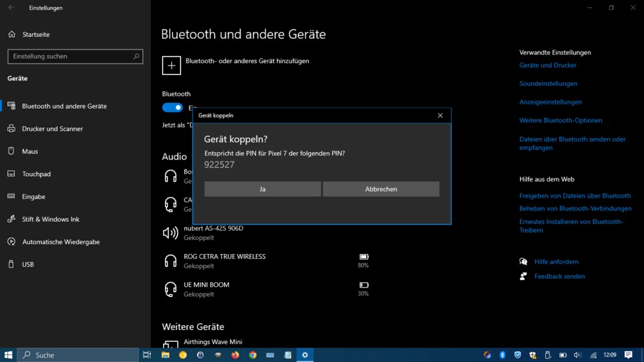Click the plus icon to add a device

click(171, 66)
